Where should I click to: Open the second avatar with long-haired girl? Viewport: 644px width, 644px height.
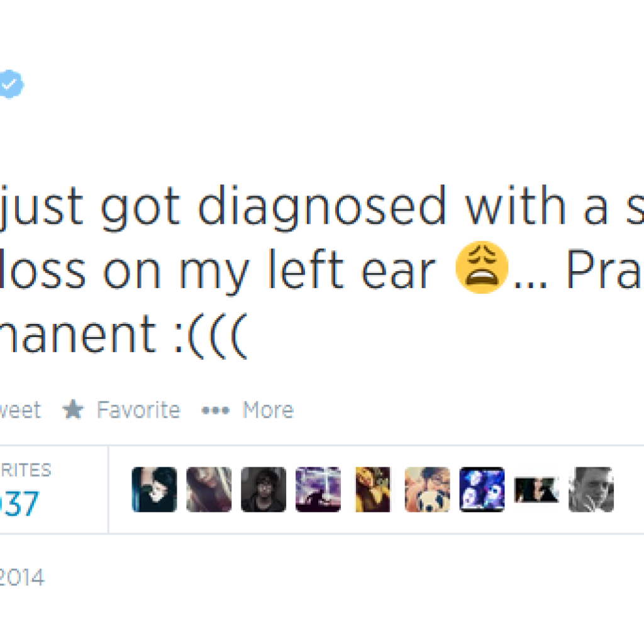(209, 489)
